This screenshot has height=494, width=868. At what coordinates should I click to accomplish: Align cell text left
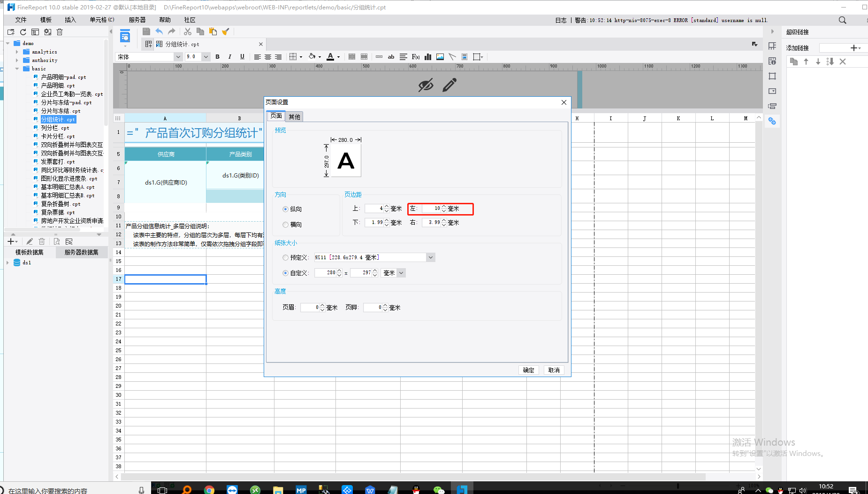coord(257,57)
